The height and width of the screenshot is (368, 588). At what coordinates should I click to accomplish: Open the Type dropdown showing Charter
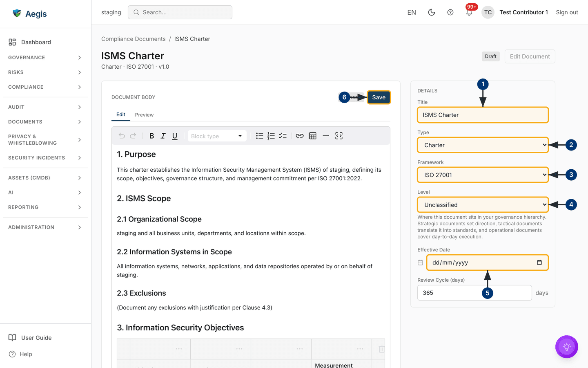click(483, 145)
